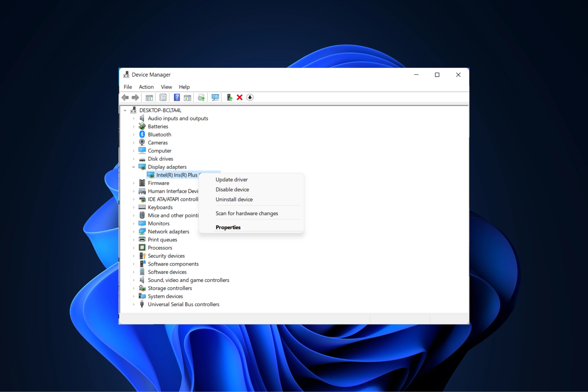Collapse the Display adapters category
Screen dimensions: 588x392
(134, 167)
